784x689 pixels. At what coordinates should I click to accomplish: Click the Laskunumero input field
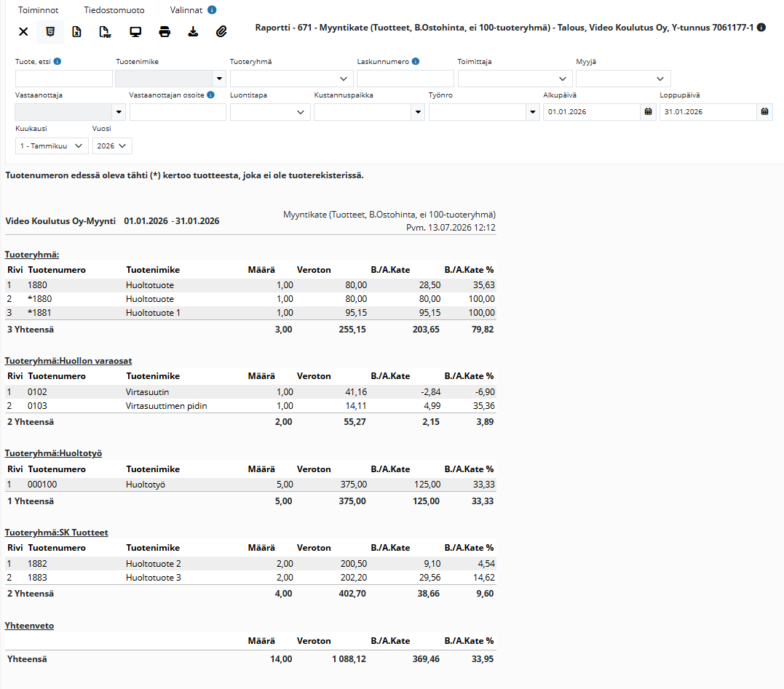point(405,79)
